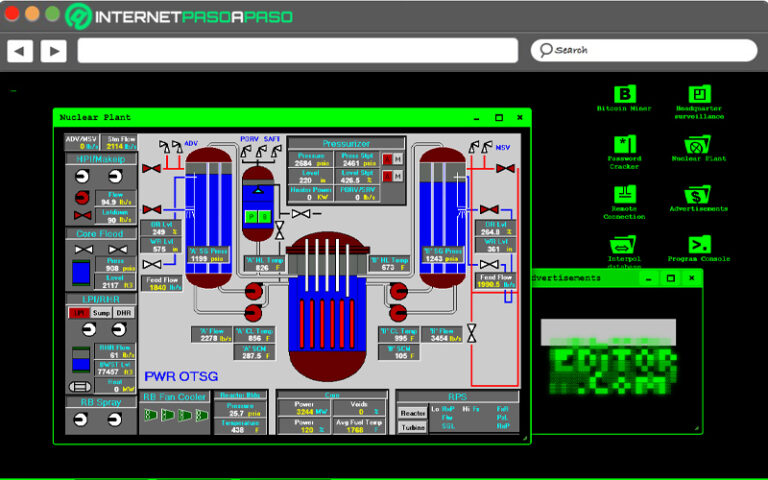This screenshot has height=480, width=768.
Task: Select the DHR mode tab
Action: click(x=123, y=313)
